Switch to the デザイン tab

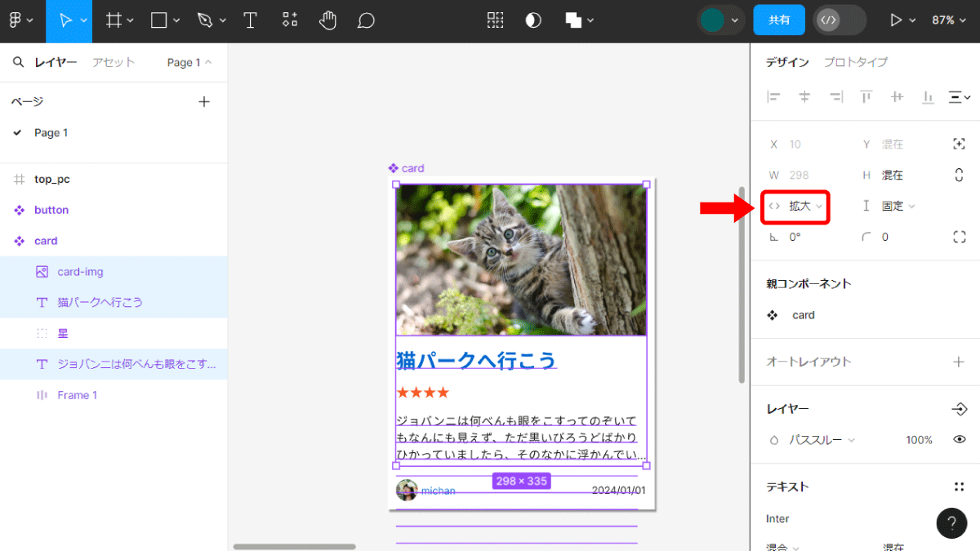[787, 62]
